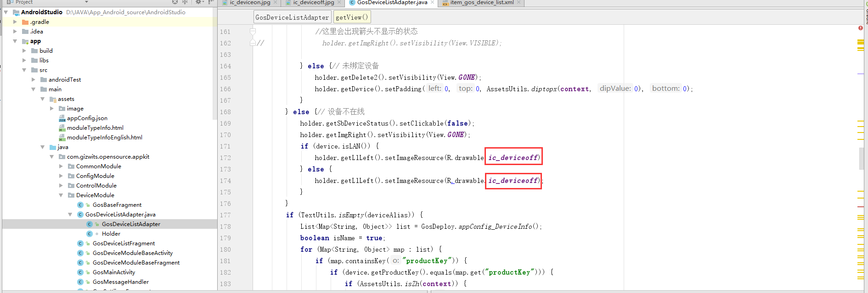Expand the .idea folder
This screenshot has width=868, height=293.
(x=15, y=32)
